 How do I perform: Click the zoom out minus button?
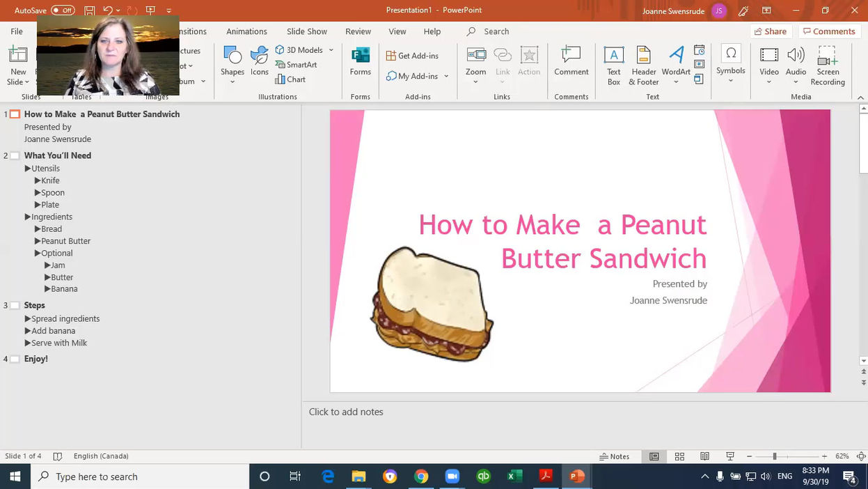coord(750,456)
